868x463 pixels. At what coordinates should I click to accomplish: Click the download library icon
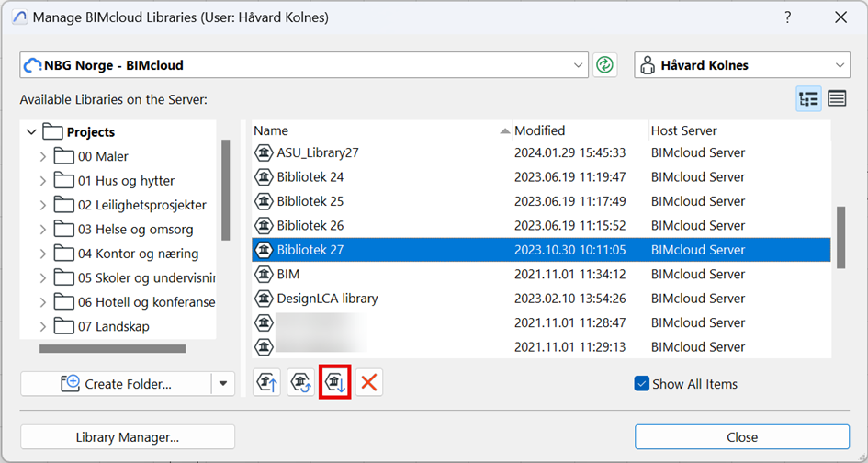[x=335, y=383]
